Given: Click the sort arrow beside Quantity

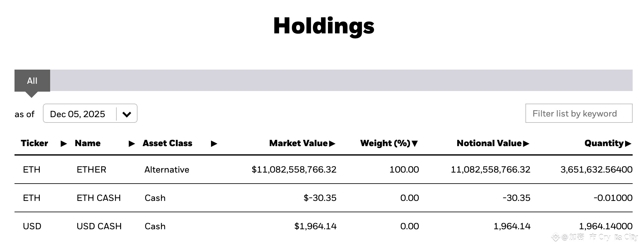Looking at the screenshot, I should tap(628, 144).
